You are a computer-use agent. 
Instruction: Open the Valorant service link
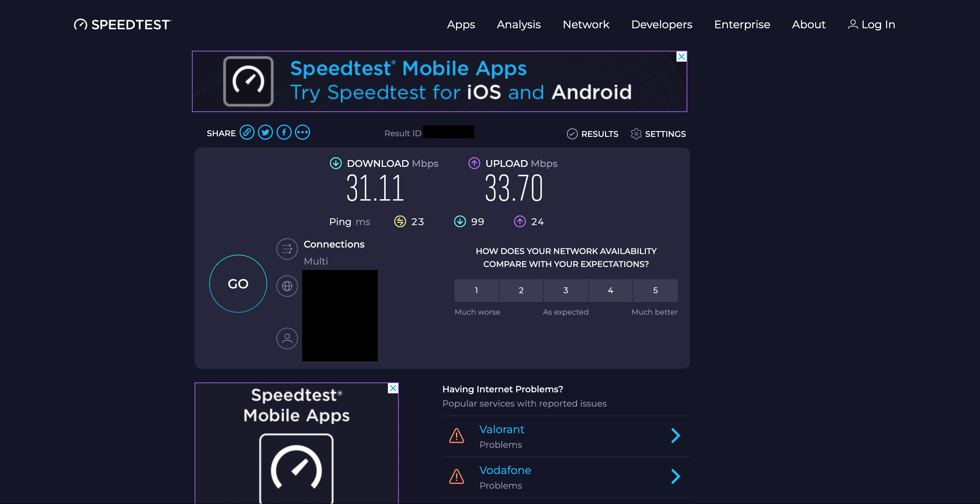pos(502,429)
